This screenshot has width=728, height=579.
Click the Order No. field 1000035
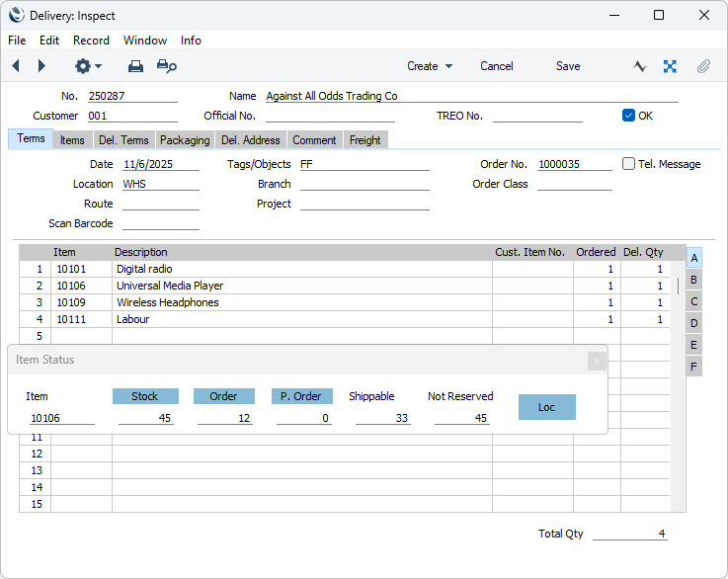(575, 164)
